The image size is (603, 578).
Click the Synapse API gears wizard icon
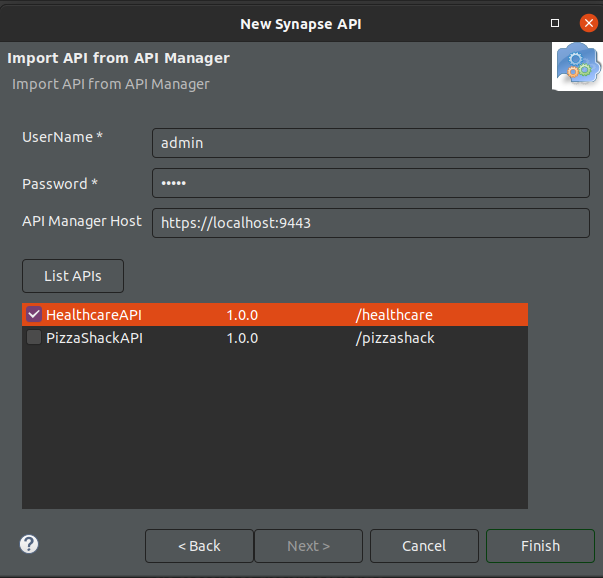pyautogui.click(x=577, y=67)
